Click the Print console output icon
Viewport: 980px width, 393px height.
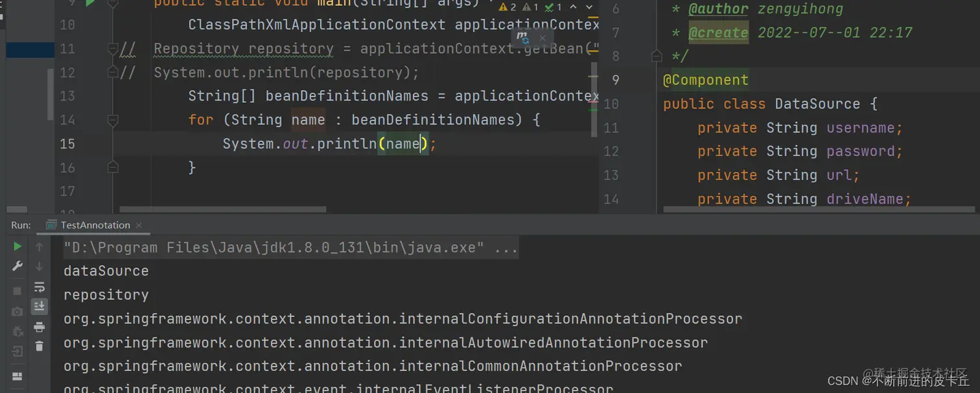40,327
